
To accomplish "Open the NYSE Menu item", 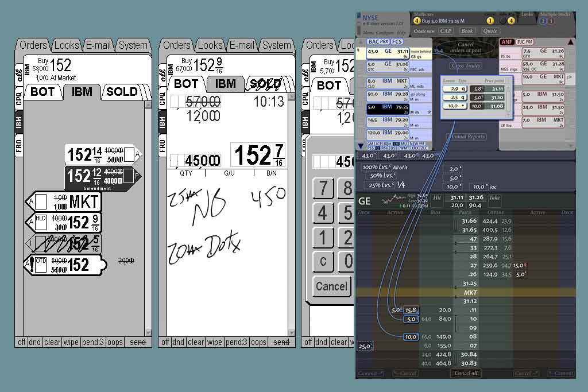I will pos(367,33).
